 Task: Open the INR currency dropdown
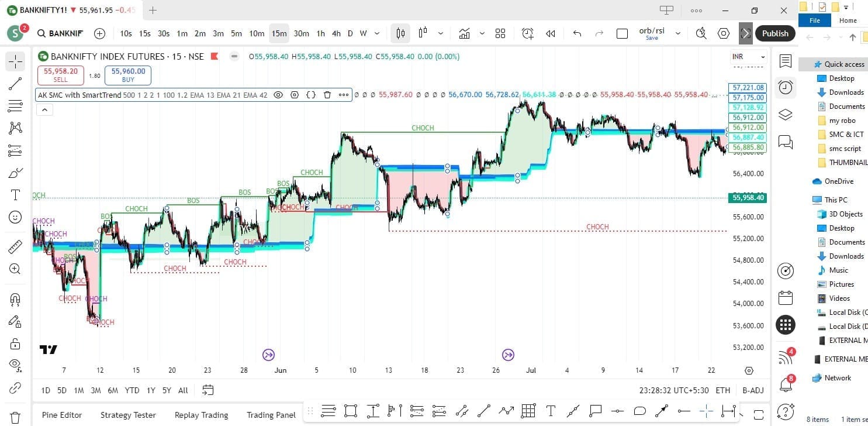point(748,57)
